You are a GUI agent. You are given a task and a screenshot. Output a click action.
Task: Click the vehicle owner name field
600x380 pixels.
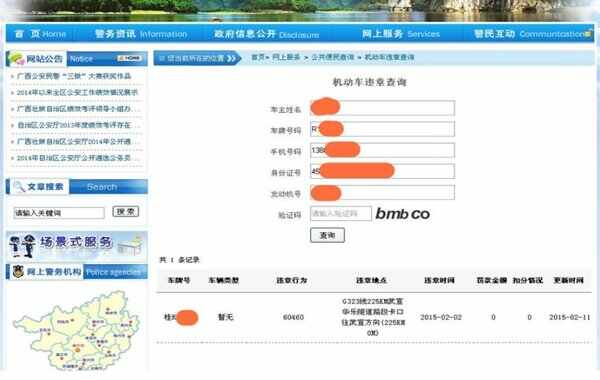(383, 108)
